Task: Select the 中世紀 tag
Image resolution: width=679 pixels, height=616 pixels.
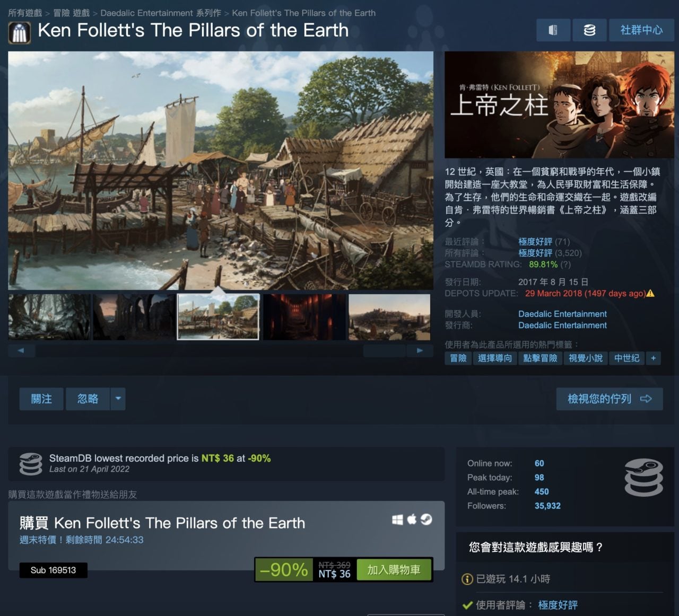Action: click(x=626, y=358)
